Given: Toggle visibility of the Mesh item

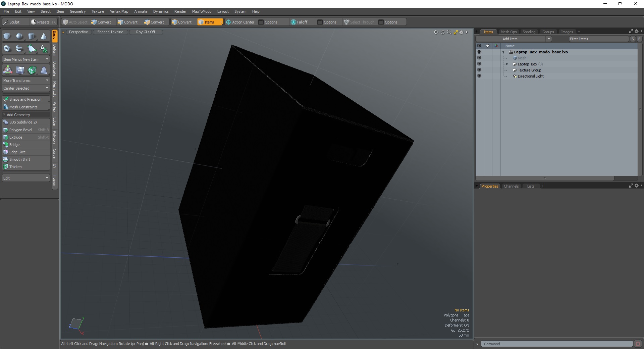Looking at the screenshot, I should pyautogui.click(x=479, y=58).
